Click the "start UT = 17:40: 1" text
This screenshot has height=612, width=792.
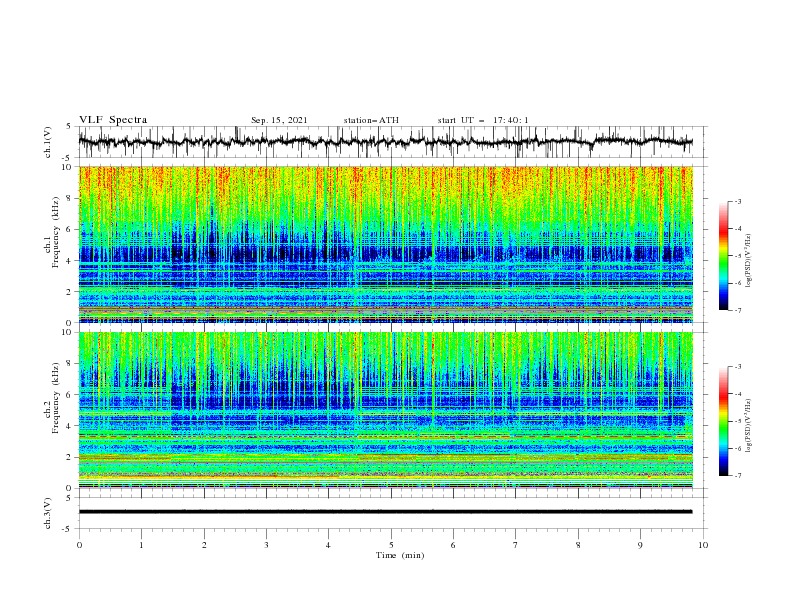tap(483, 120)
